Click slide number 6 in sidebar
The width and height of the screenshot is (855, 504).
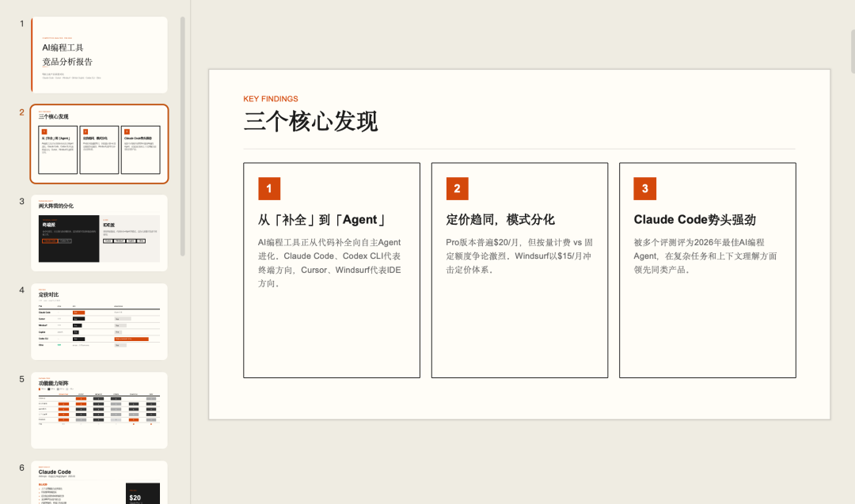click(x=22, y=468)
